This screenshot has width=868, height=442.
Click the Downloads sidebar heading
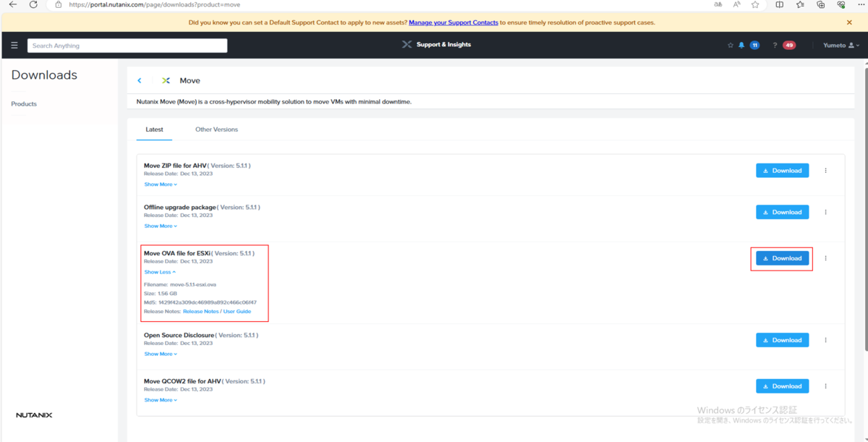[44, 75]
